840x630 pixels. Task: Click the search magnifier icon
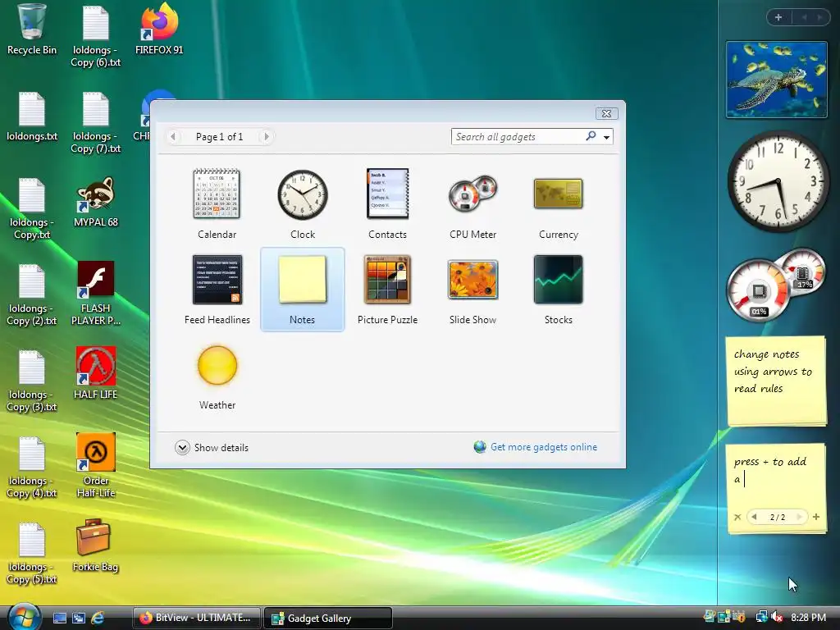(x=591, y=136)
